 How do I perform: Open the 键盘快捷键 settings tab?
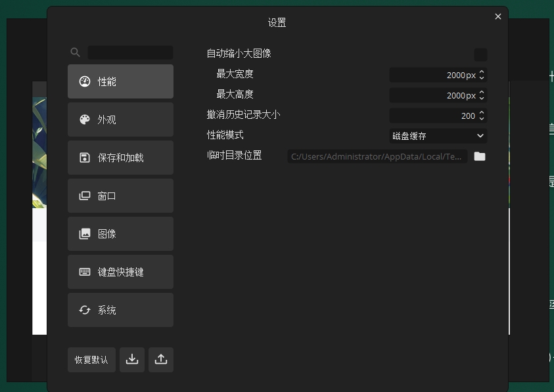pyautogui.click(x=120, y=272)
